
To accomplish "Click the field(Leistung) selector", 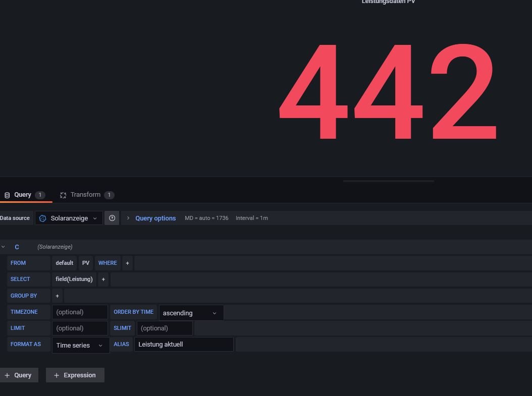I will [x=74, y=279].
